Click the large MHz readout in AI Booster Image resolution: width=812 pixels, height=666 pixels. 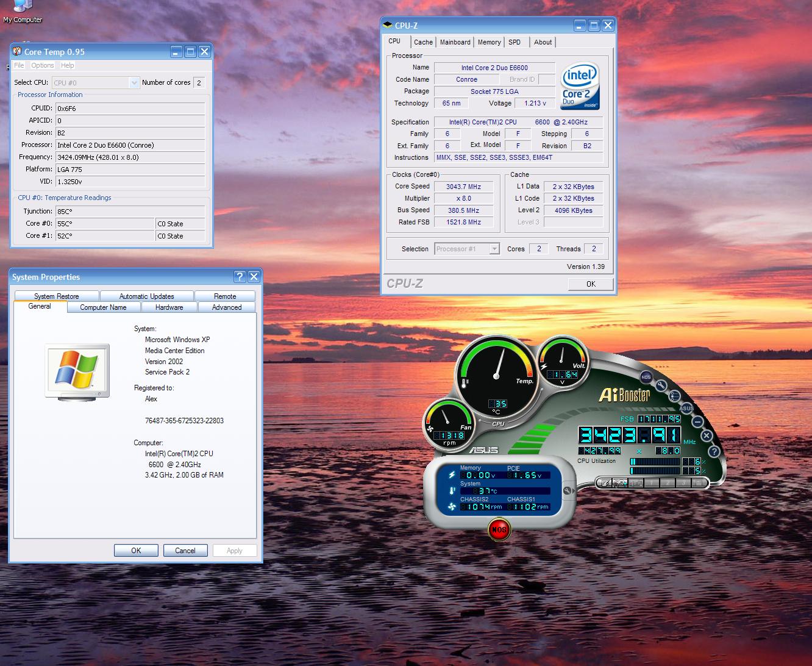point(630,435)
